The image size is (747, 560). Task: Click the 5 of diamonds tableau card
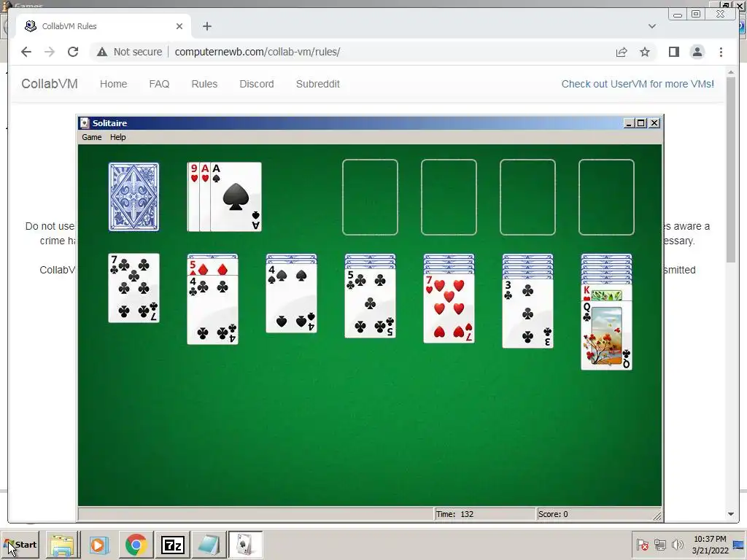[212, 268]
